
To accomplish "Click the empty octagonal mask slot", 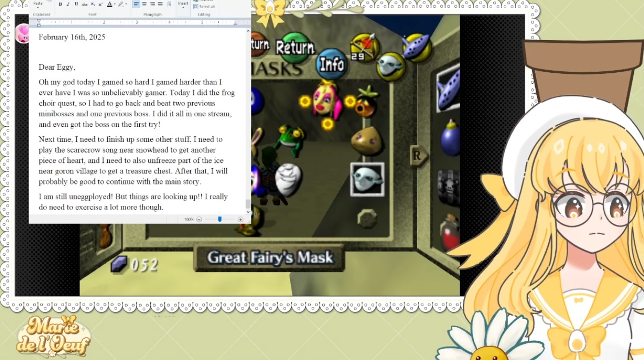I will coord(367,218).
